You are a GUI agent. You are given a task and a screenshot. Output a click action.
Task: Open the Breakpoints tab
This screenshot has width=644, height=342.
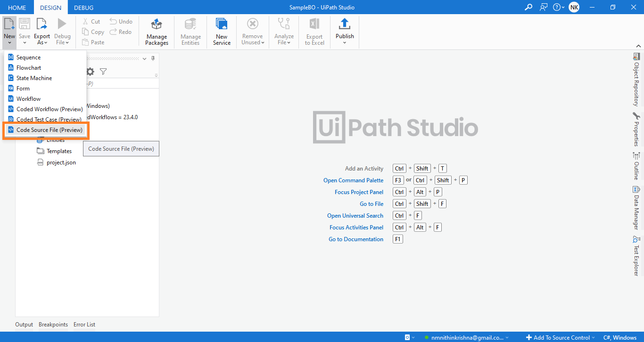tap(53, 325)
